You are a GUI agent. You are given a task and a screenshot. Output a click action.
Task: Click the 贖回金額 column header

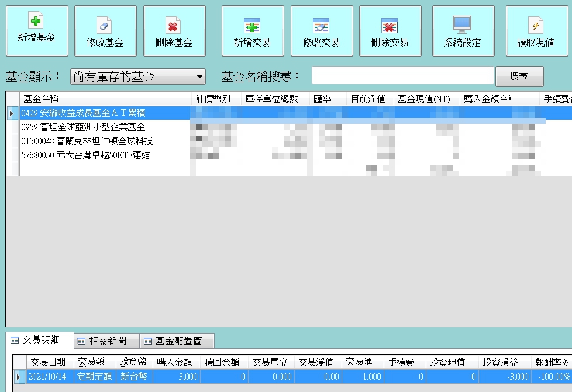(x=223, y=362)
